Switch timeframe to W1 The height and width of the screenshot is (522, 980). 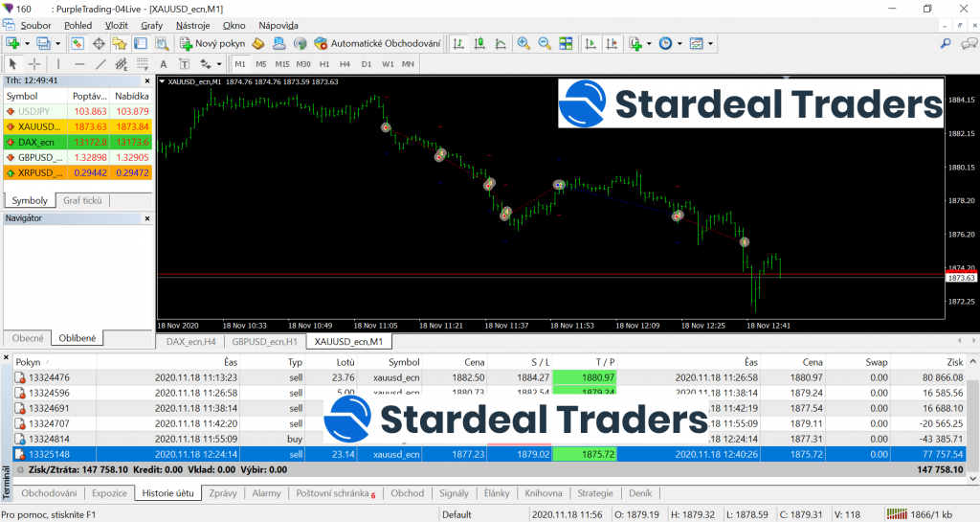pos(388,64)
